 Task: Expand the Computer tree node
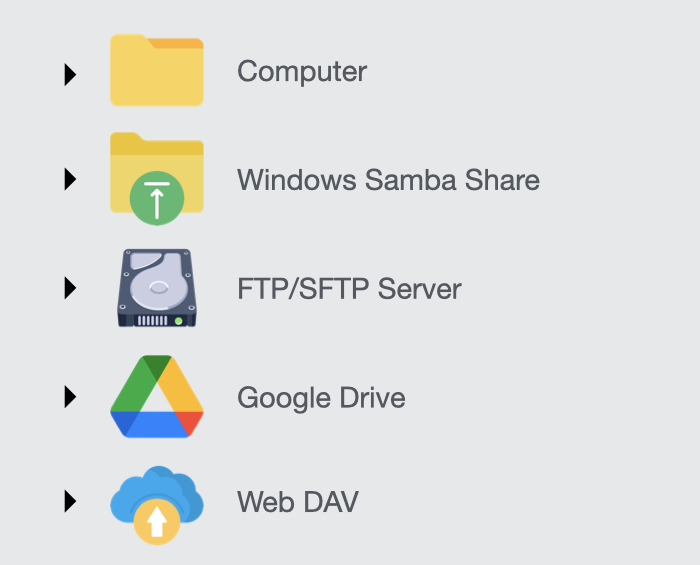(x=70, y=73)
